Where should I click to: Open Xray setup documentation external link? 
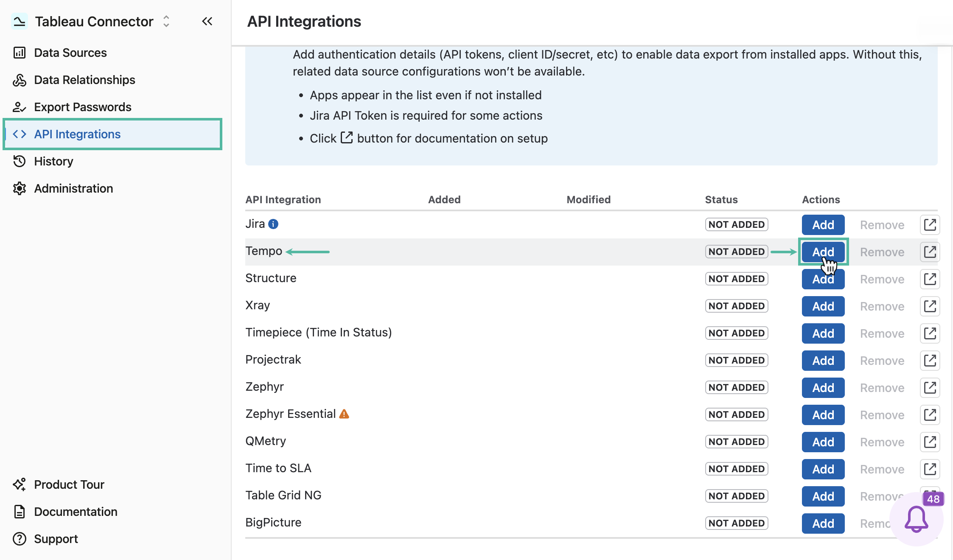pyautogui.click(x=930, y=306)
